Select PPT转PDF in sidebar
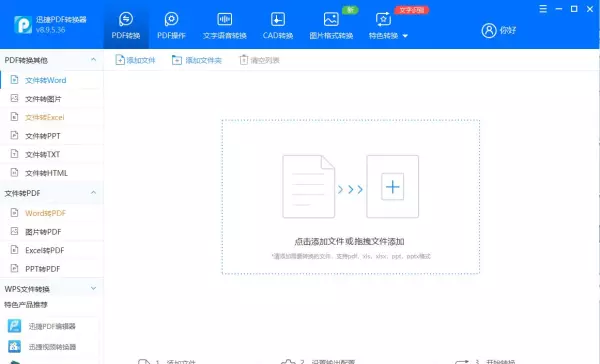Screen dimensions: 600x364 click(52, 269)
